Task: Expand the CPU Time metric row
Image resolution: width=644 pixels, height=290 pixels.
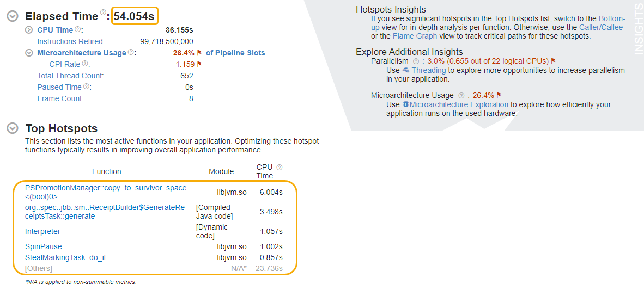Action: tap(29, 30)
